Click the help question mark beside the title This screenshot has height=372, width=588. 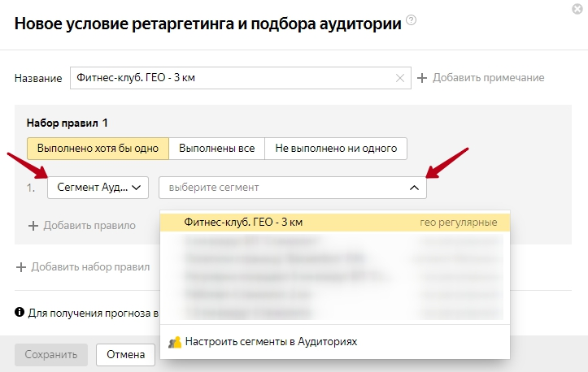tap(411, 20)
